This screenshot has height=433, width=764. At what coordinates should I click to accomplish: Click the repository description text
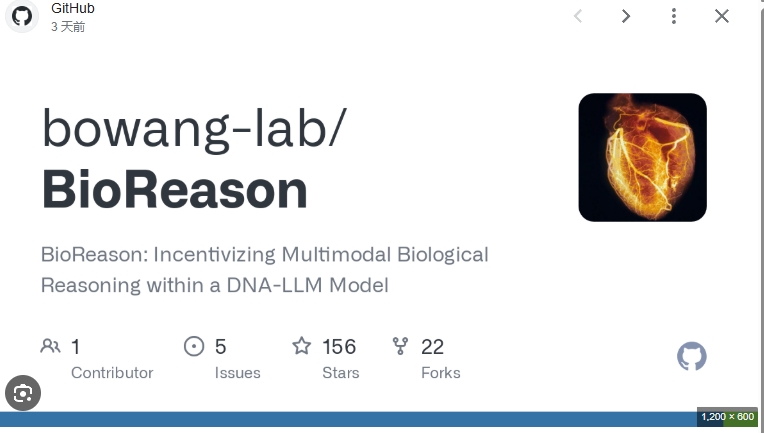tap(265, 270)
